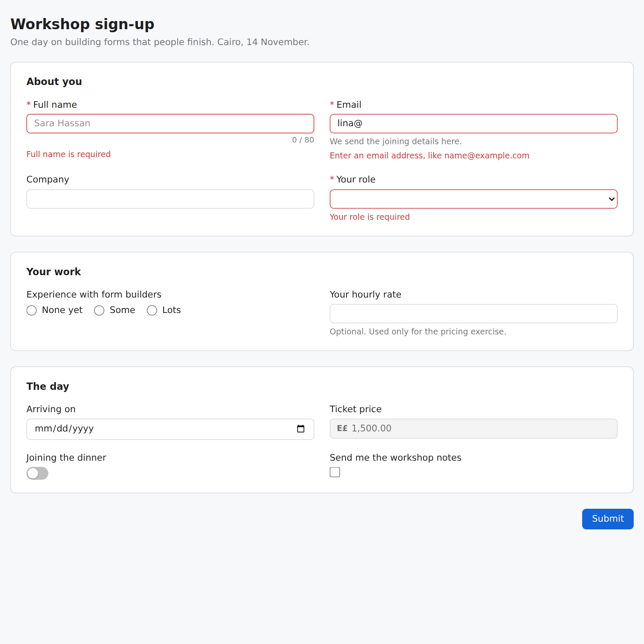Click the email format error message
Viewport: 644px width, 644px height.
coord(429,155)
